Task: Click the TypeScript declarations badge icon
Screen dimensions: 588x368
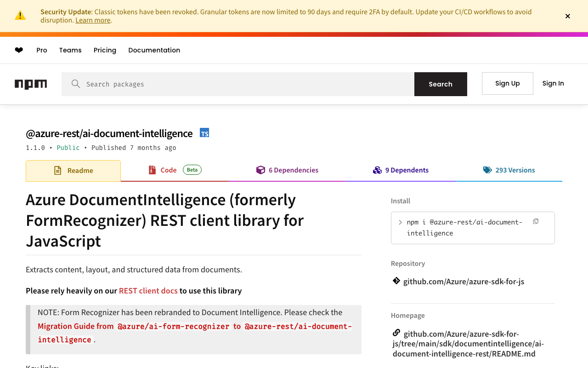Action: point(204,133)
